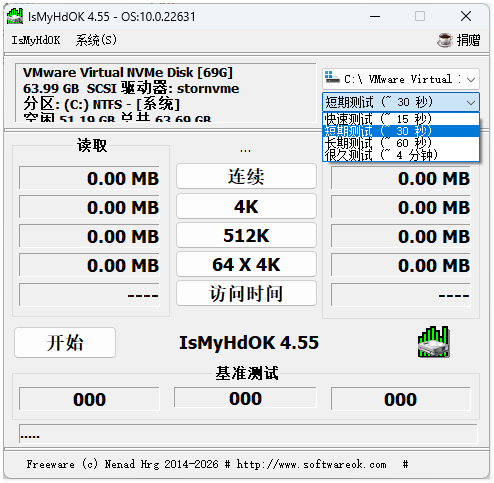Click the ..... status progress bar
494x483 pixels.
click(248, 434)
